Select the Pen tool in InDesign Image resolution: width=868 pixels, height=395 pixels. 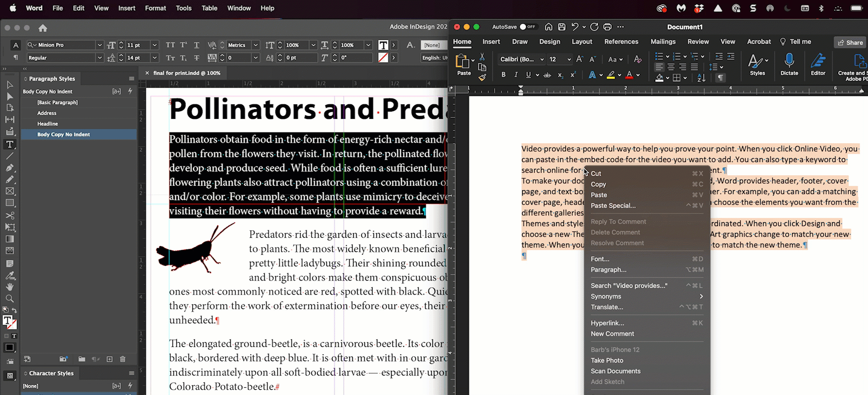(10, 167)
